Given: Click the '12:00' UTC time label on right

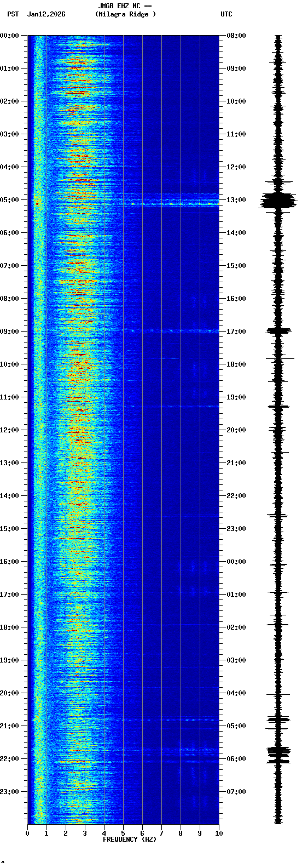Looking at the screenshot, I should coord(236,167).
